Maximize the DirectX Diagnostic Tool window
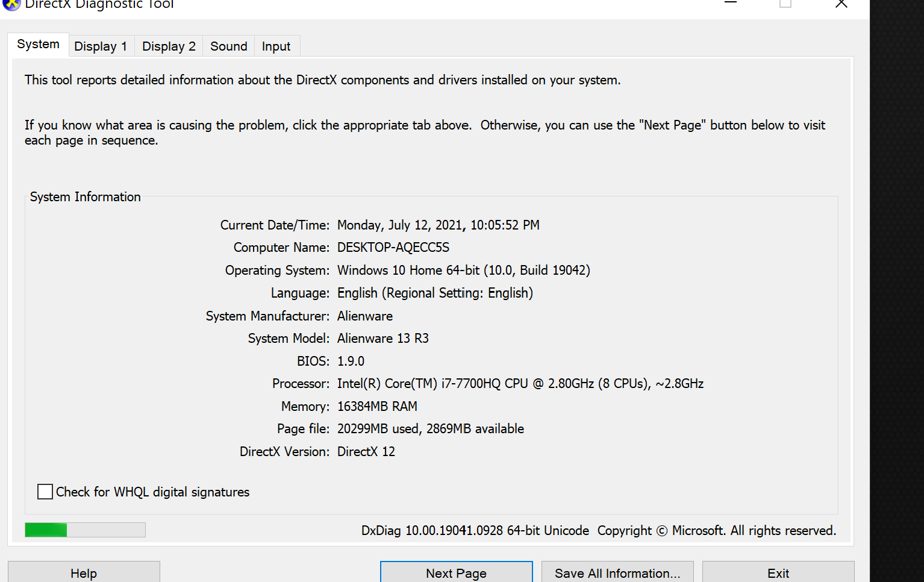The height and width of the screenshot is (582, 924). pos(785,4)
